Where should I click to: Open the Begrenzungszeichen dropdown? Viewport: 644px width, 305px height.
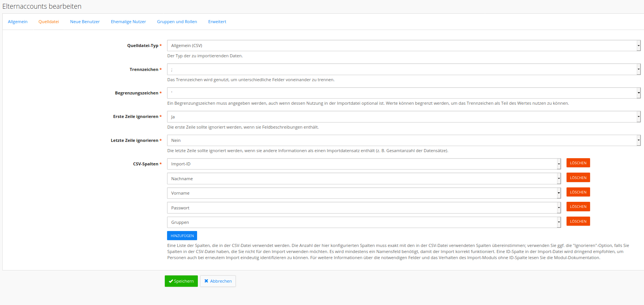[403, 93]
